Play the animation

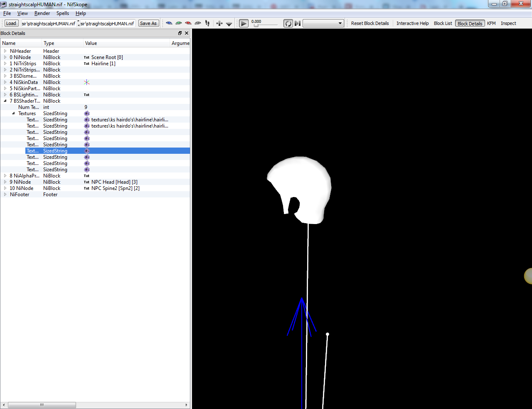click(244, 23)
